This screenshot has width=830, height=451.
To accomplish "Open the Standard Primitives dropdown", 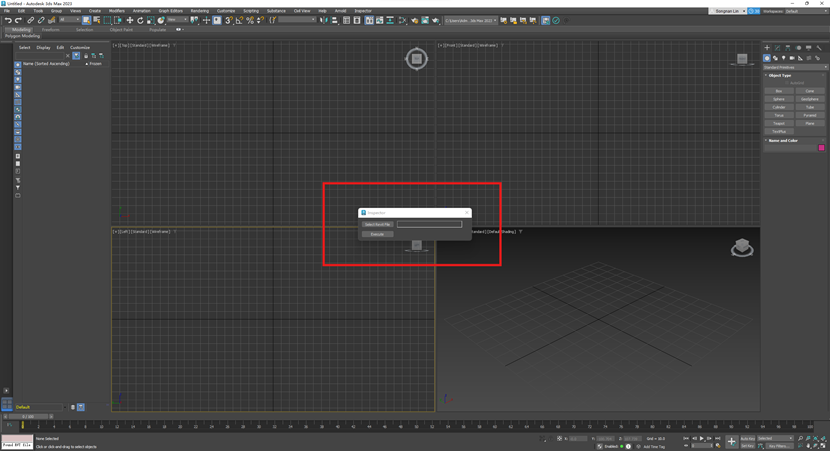I will (795, 67).
